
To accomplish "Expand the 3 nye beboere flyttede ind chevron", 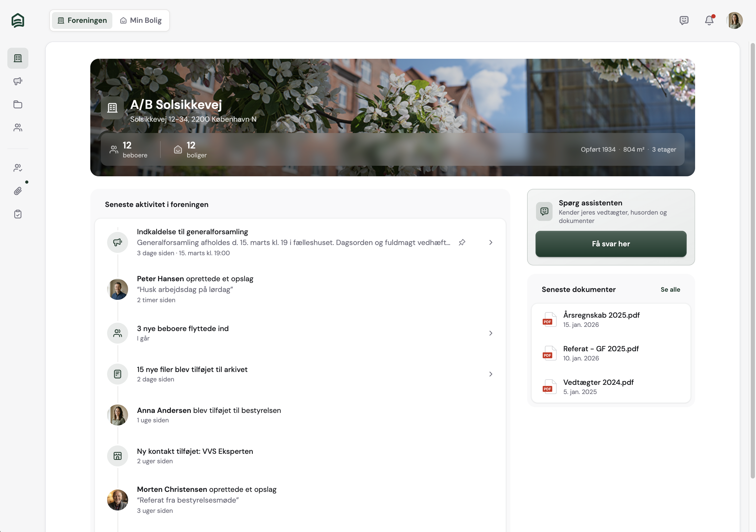I will coord(491,333).
